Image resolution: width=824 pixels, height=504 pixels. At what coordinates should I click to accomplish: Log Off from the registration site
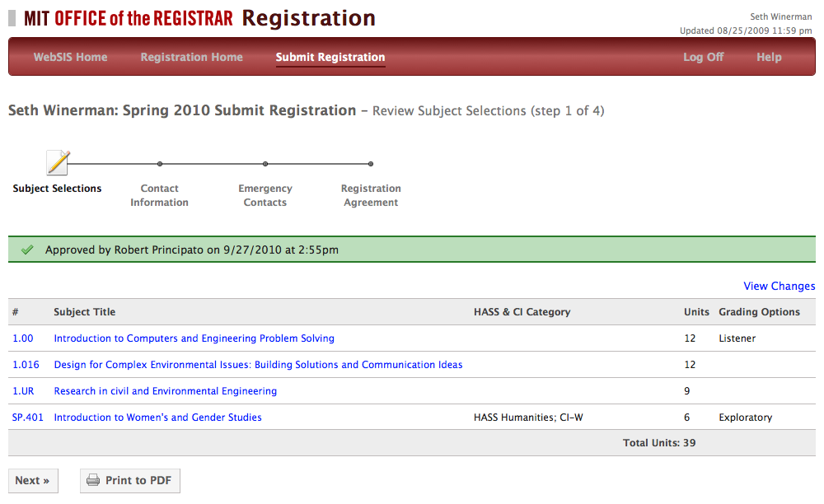tap(703, 57)
